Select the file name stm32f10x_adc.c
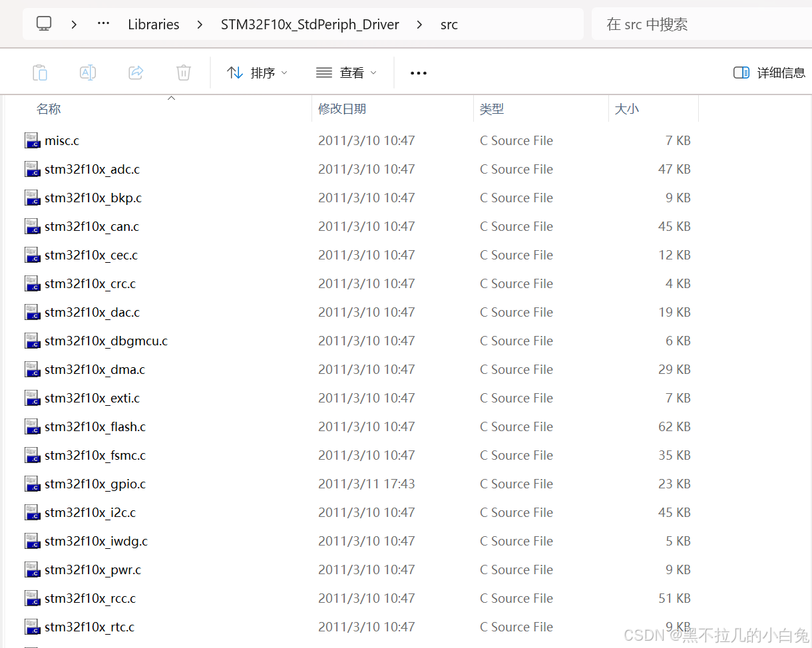The height and width of the screenshot is (648, 812). click(x=93, y=169)
